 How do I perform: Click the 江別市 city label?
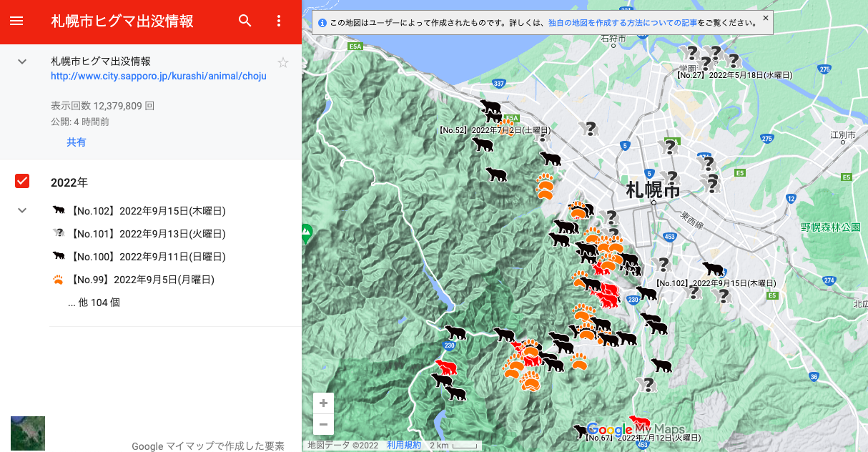tap(842, 134)
